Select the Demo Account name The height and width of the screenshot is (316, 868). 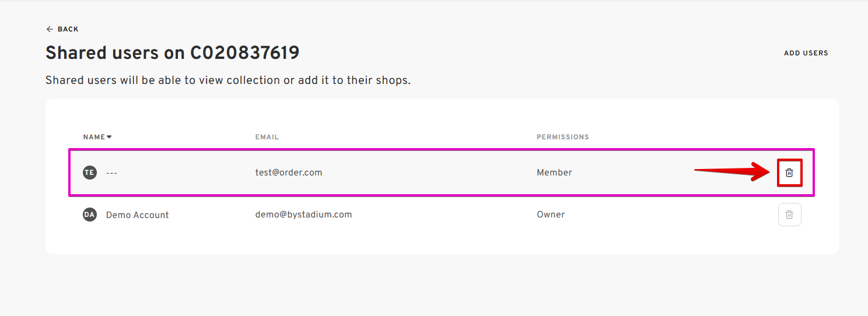tap(137, 215)
